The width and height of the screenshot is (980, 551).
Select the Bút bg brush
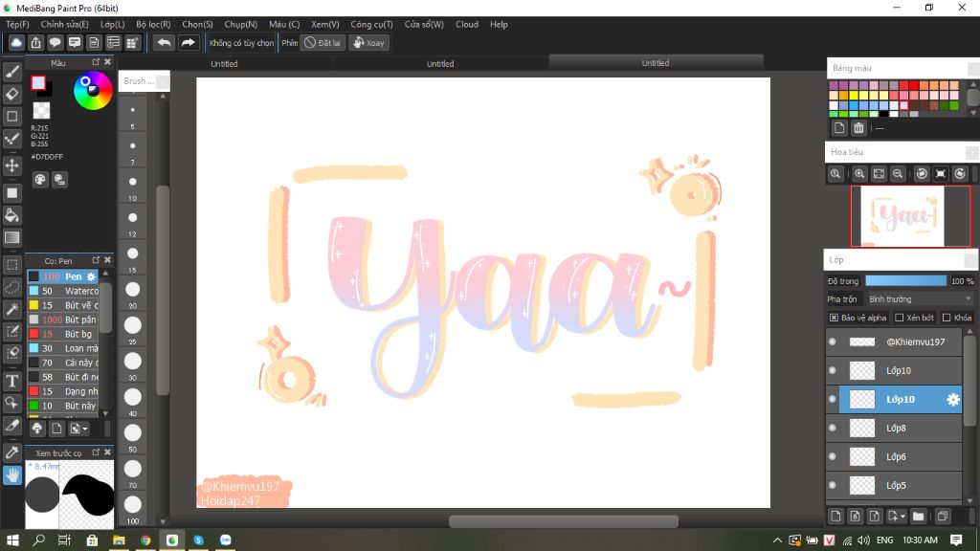point(63,334)
